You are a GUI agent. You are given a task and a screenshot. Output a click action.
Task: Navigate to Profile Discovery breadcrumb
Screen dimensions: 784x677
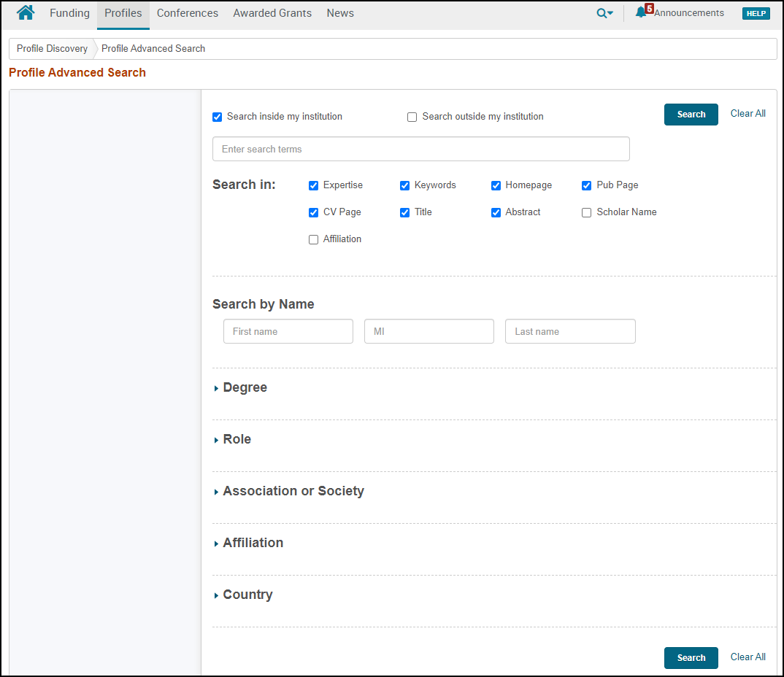(x=52, y=49)
